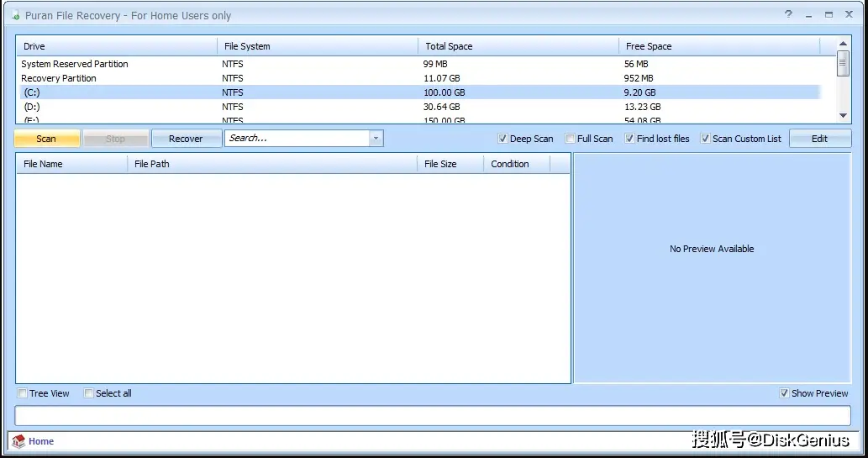Click the Stop button

pos(116,139)
